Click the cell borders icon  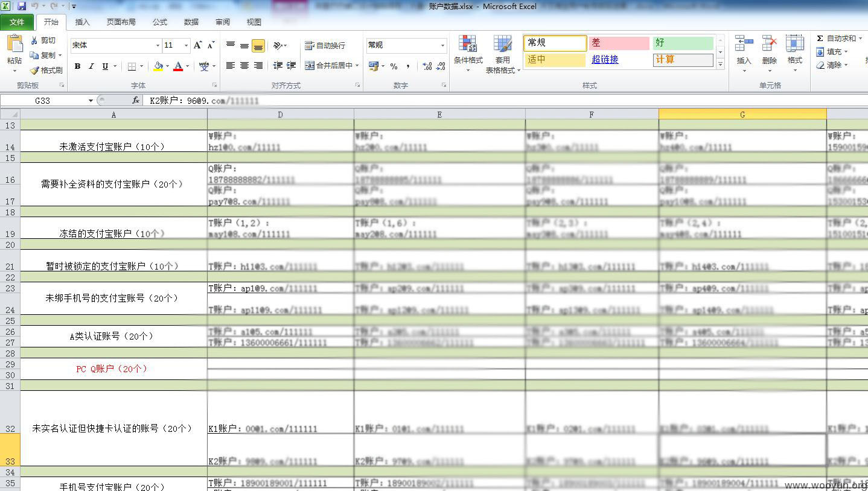(x=132, y=66)
